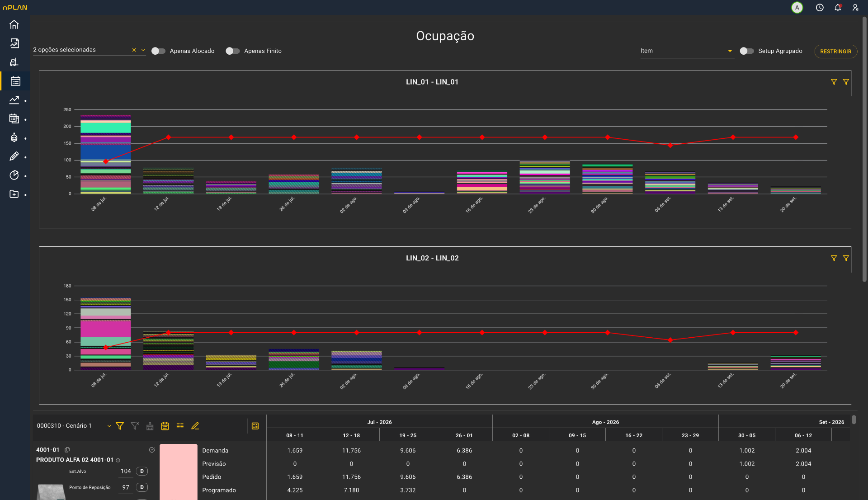Open the scenario '0000310 - Cenário 1' dropdown

(x=74, y=426)
